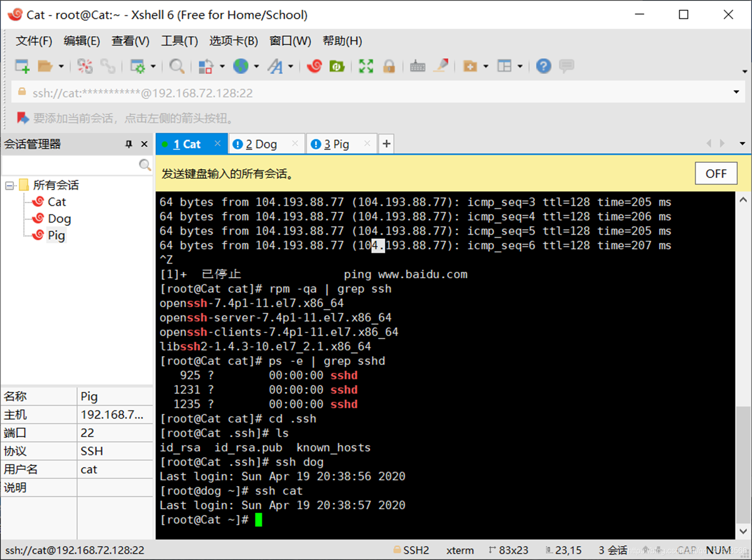752x560 pixels.
Task: Open Help with blue question mark icon
Action: click(543, 66)
